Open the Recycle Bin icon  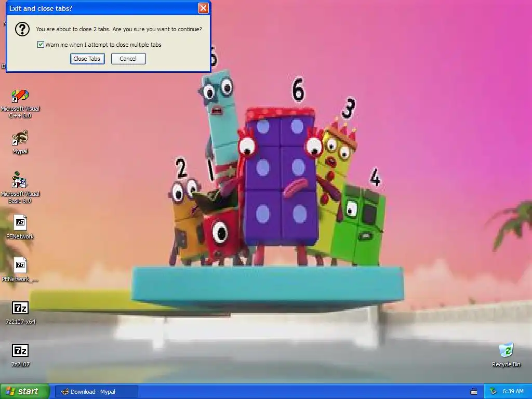506,354
